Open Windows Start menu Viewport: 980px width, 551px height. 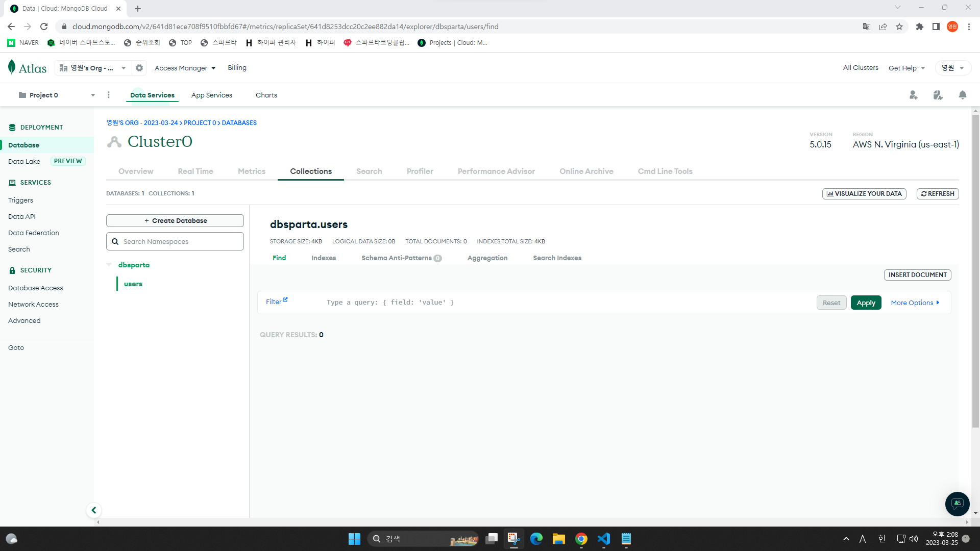click(x=354, y=539)
